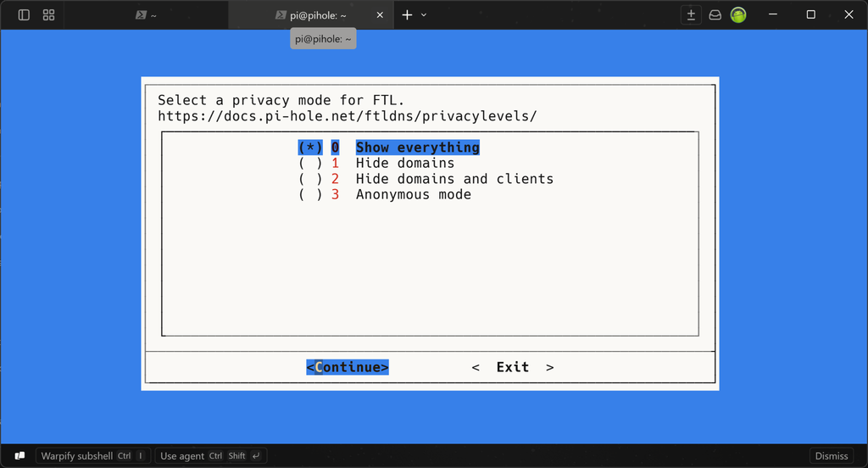Click the update available icon
Viewport: 868px width, 468px height.
pyautogui.click(x=691, y=15)
